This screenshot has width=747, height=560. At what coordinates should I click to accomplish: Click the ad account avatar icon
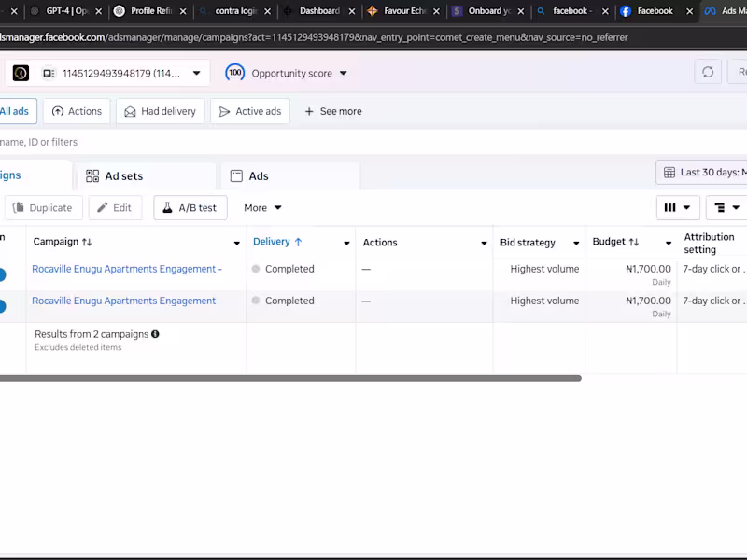coord(21,73)
